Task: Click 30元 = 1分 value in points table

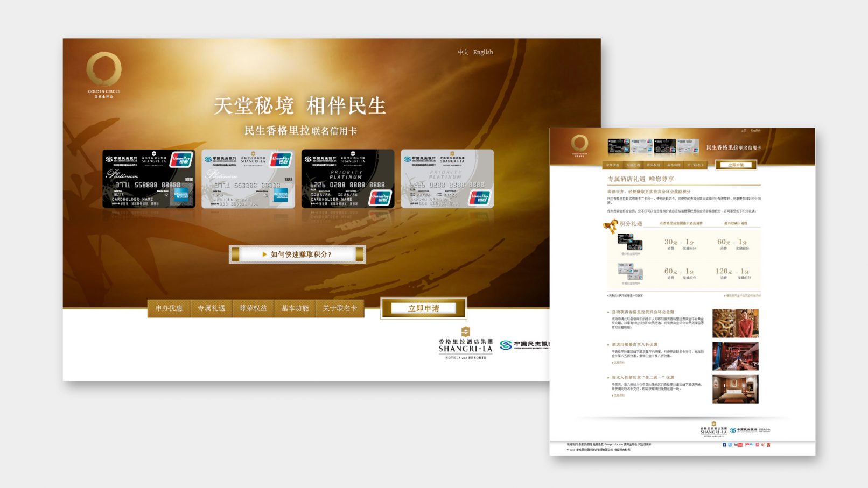Action: point(679,242)
